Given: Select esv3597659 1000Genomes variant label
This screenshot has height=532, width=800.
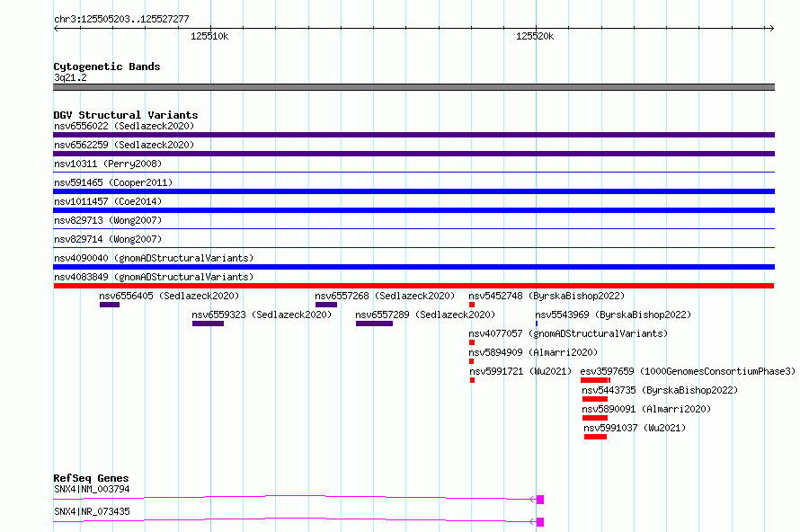Looking at the screenshot, I should coord(688,371).
